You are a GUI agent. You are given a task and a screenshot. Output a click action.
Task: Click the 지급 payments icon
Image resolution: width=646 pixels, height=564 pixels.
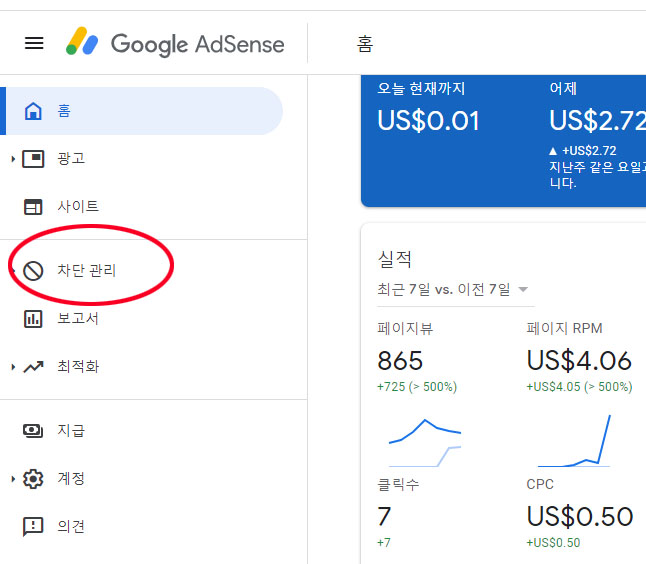pos(33,431)
